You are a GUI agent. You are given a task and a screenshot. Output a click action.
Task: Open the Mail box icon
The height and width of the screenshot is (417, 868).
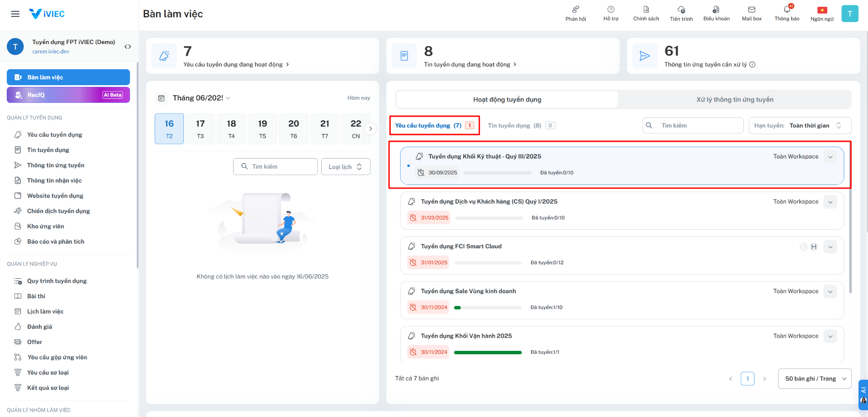point(751,10)
